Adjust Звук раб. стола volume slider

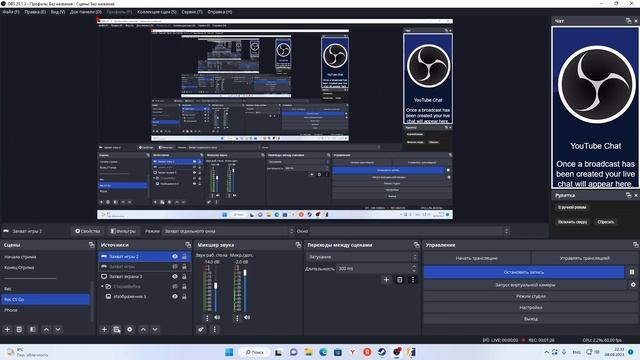pos(216,286)
